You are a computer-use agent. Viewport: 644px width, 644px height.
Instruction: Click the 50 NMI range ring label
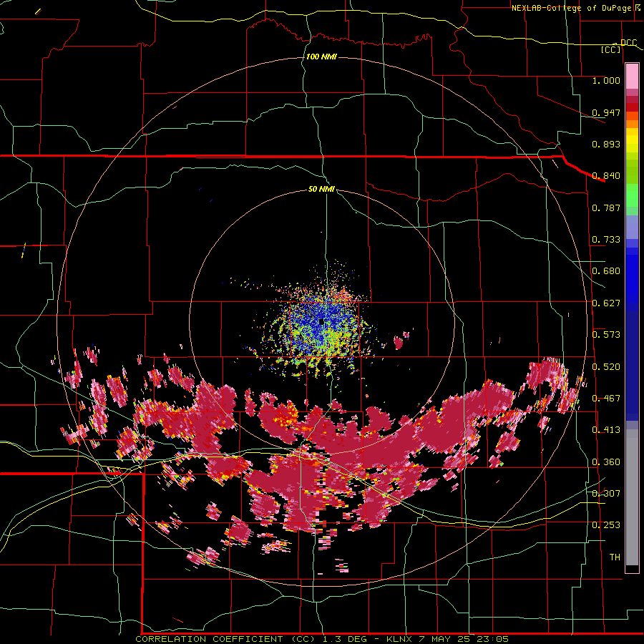[321, 189]
